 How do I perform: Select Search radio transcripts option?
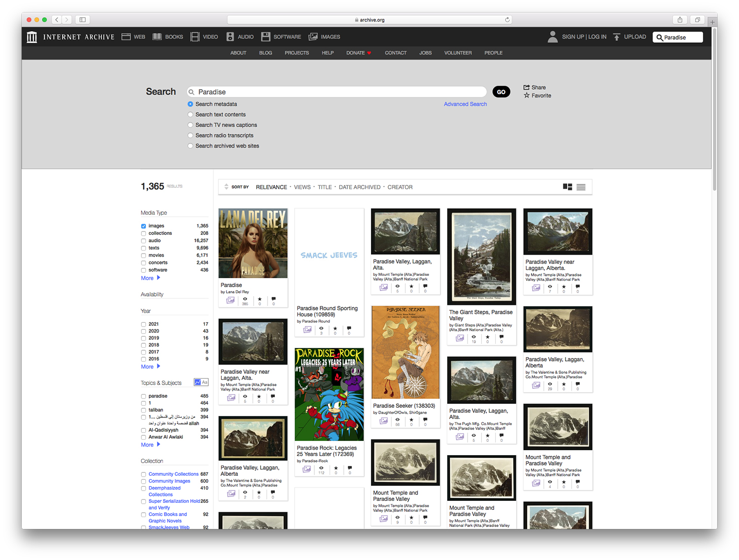(x=190, y=135)
